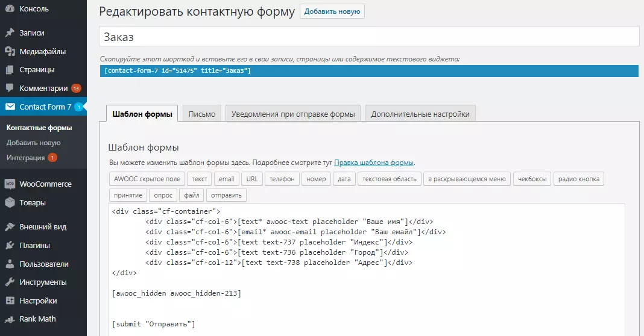Image resolution: width=644 pixels, height=336 pixels.
Task: Insert a дата field tag
Action: (344, 179)
